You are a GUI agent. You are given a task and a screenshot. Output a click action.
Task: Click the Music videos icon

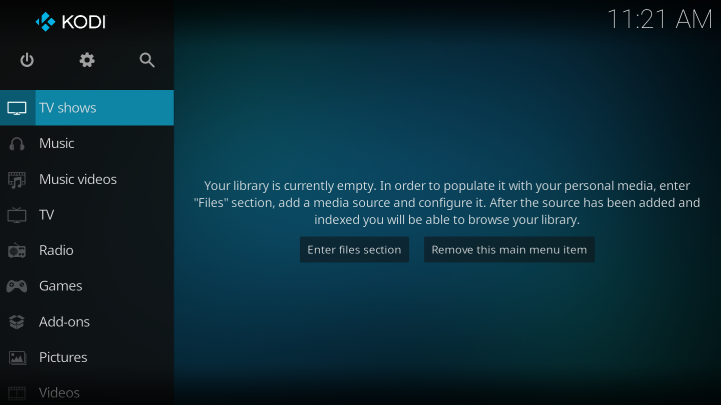[17, 180]
